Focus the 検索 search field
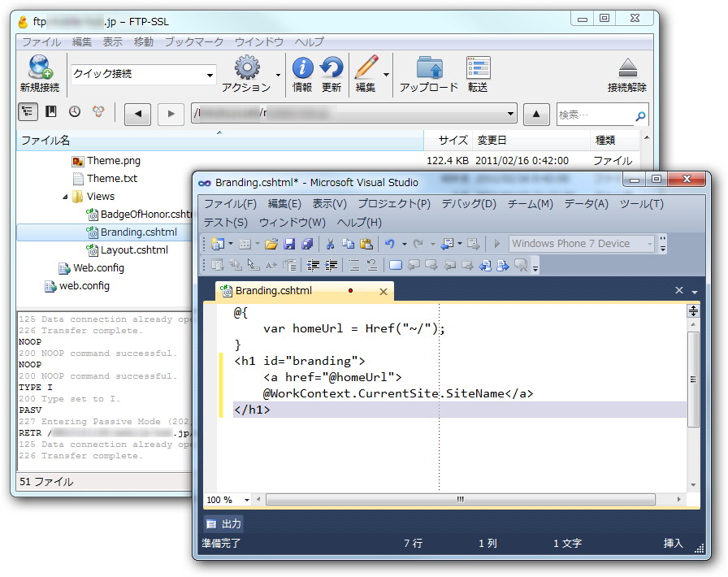728x577 pixels. coord(596,115)
